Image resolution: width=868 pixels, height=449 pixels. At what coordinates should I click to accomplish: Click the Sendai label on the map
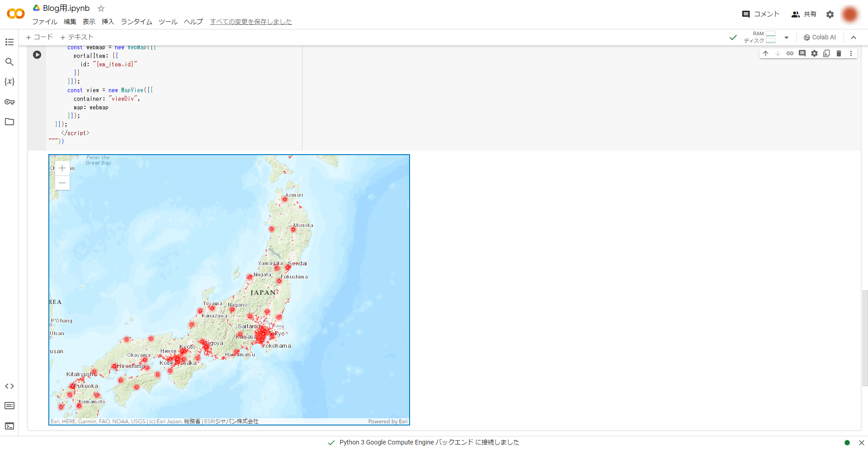pyautogui.click(x=297, y=264)
